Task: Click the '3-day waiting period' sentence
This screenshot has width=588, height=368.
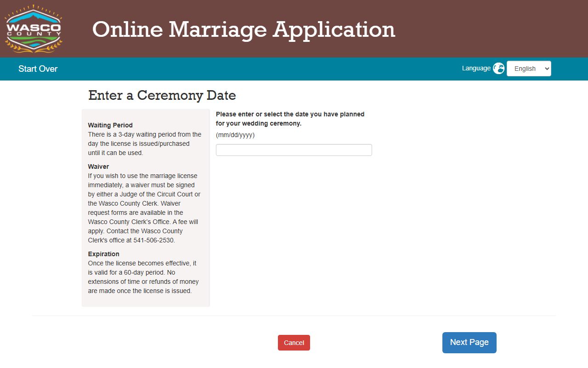Action: coord(145,144)
